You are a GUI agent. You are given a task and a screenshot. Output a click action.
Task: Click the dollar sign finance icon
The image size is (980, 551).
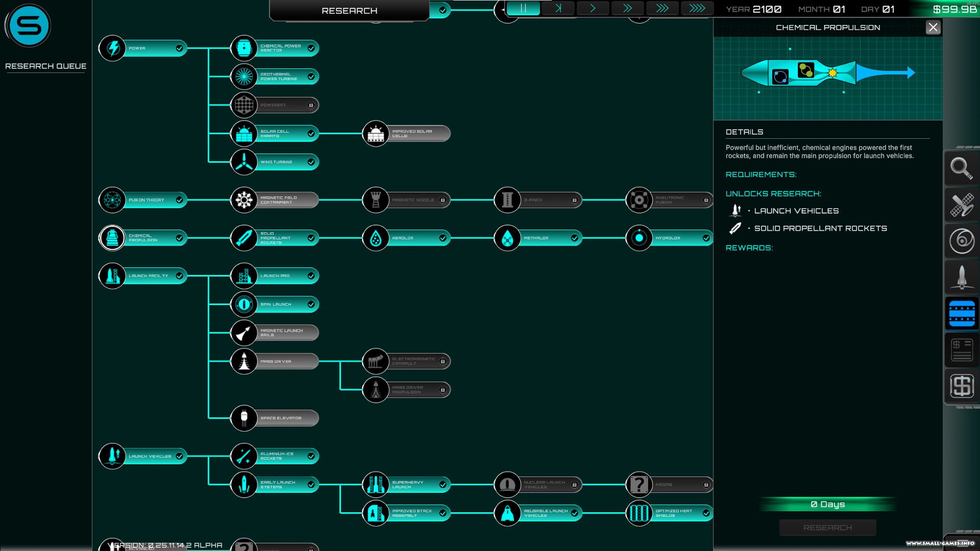tap(961, 386)
